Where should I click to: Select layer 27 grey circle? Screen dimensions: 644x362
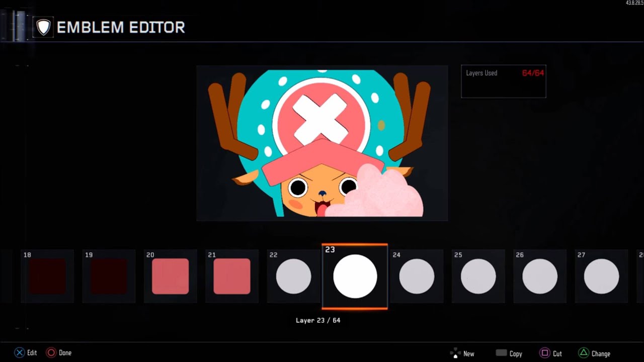point(601,276)
